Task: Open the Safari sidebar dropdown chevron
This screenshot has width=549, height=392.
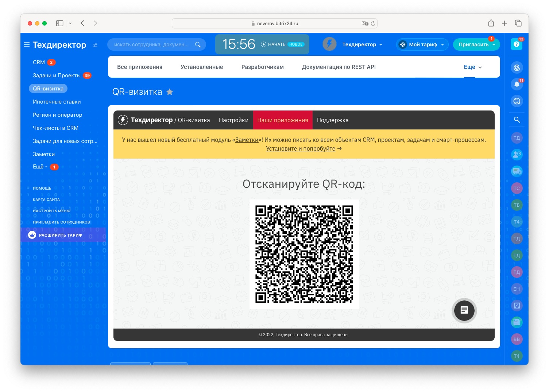Action: pos(70,23)
